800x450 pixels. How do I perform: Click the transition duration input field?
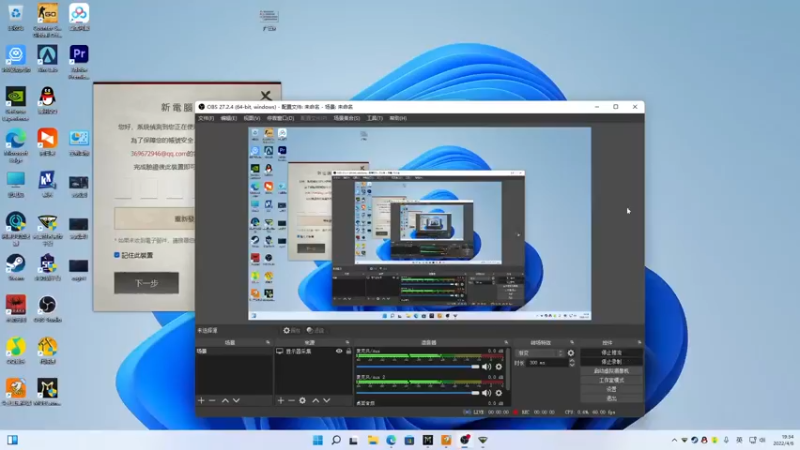[x=546, y=363]
